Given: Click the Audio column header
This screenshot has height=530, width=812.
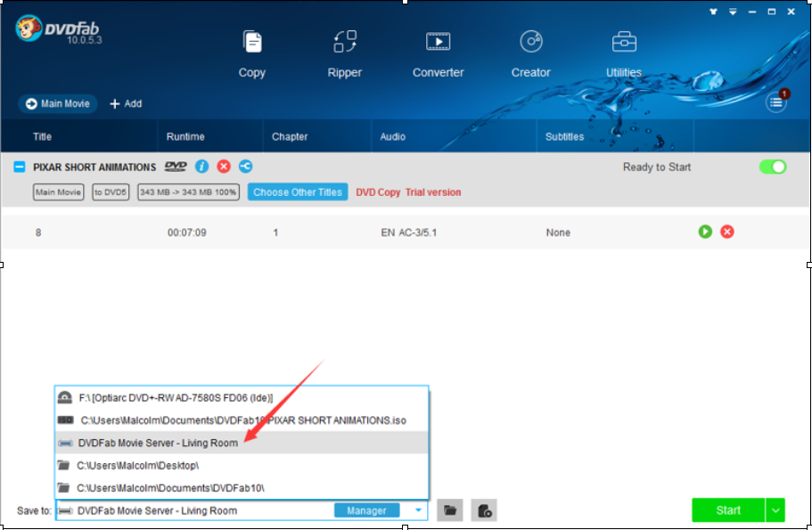Looking at the screenshot, I should (x=392, y=136).
